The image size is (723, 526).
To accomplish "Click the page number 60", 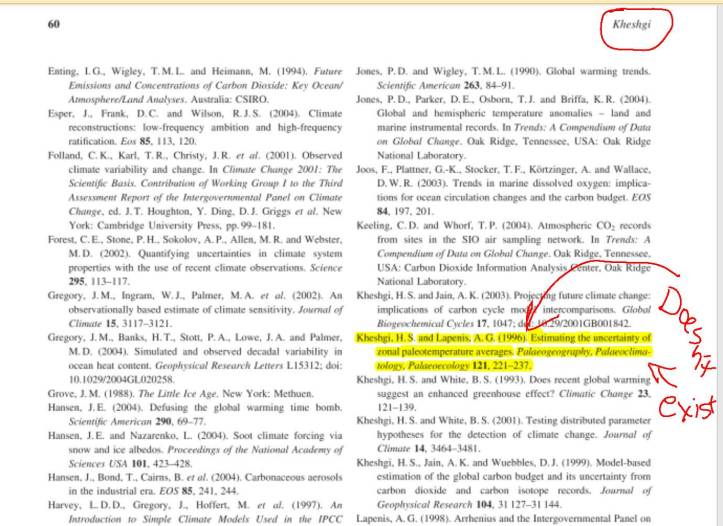I will click(53, 24).
